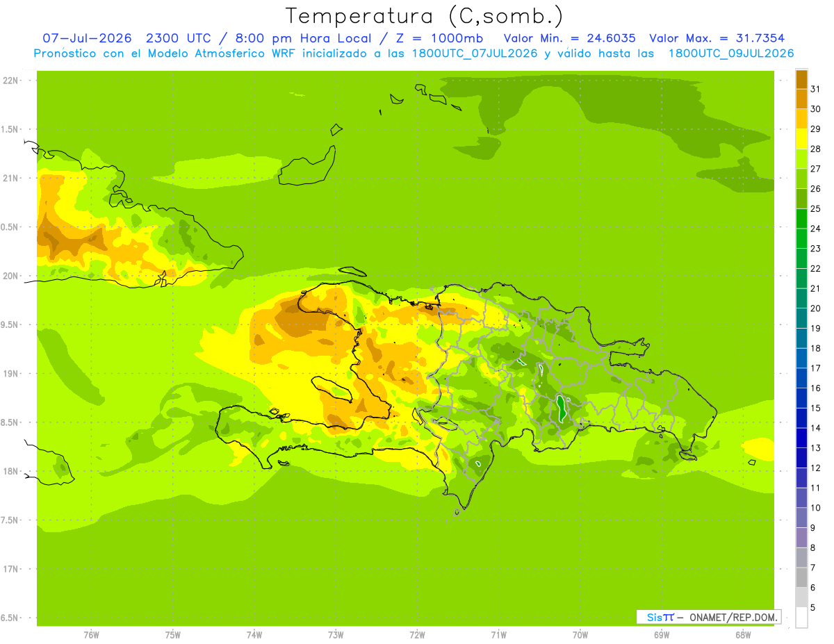Click the gray legend swatch between 6 and 7
The width and height of the screenshot is (834, 644).
[x=801, y=577]
